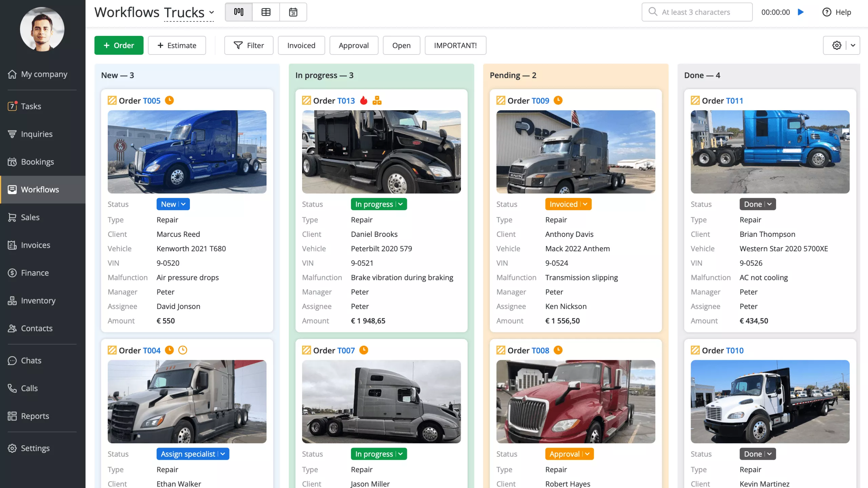This screenshot has width=868, height=488.
Task: Open the white flatbed truck photo on T010
Action: (770, 402)
